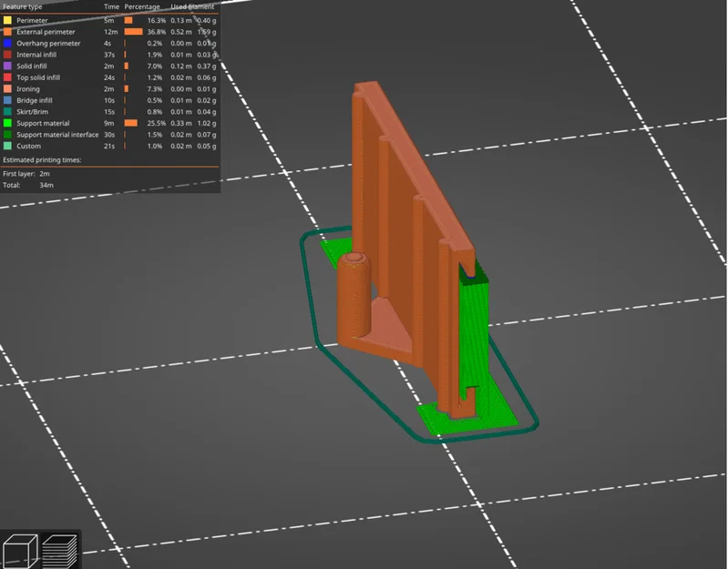Hide the Top solid infill row
Viewport: 728px width, 569px height.
click(110, 77)
